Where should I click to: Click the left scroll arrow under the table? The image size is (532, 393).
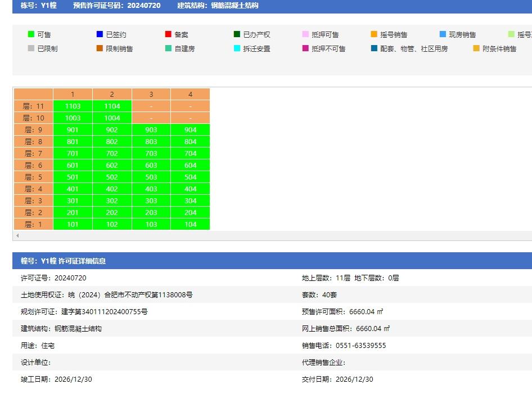17,235
